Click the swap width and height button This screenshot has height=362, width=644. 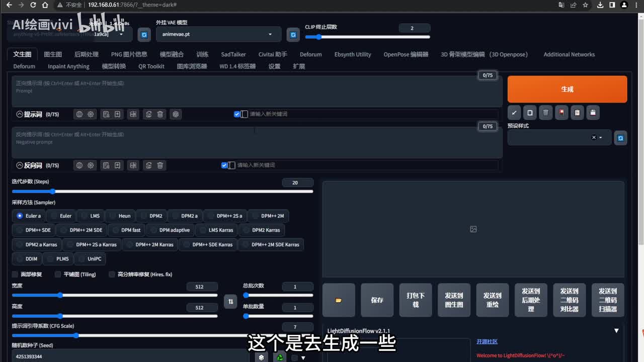tap(230, 301)
